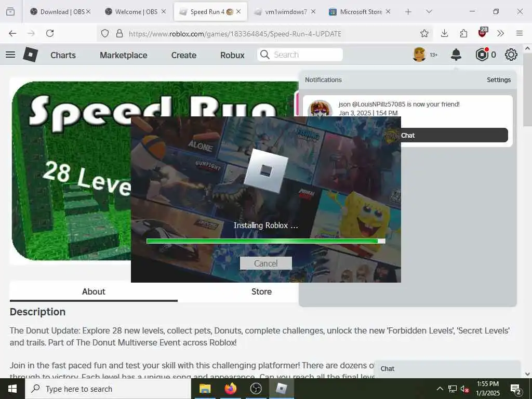Select the Store tab
532x399 pixels.
tap(261, 291)
